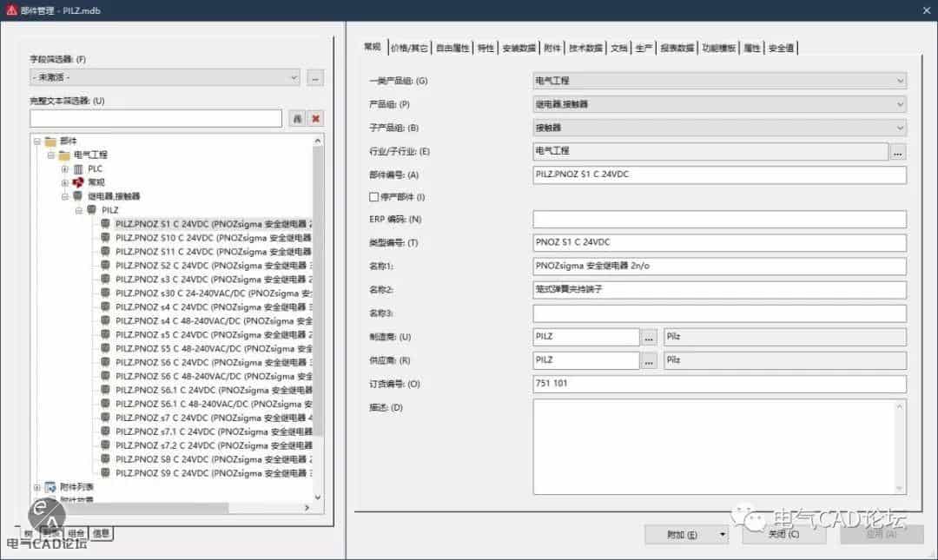
Task: Click the 关闭 (C) button
Action: 783,534
